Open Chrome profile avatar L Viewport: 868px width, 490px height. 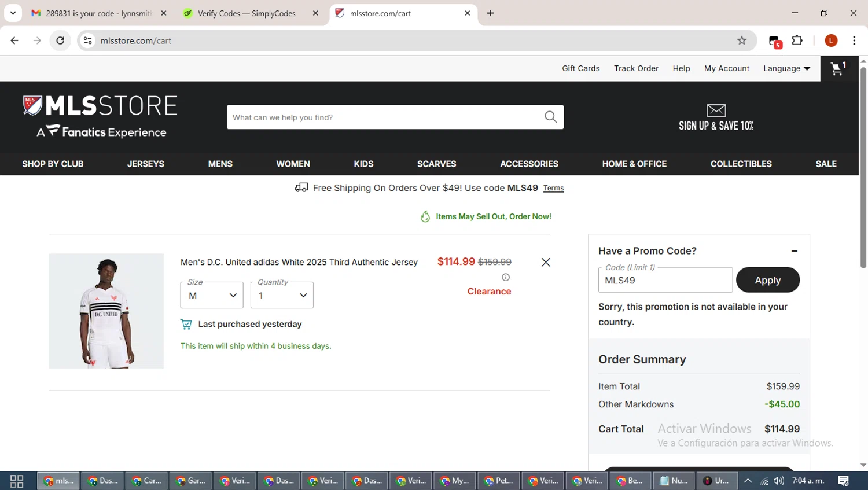(x=831, y=40)
